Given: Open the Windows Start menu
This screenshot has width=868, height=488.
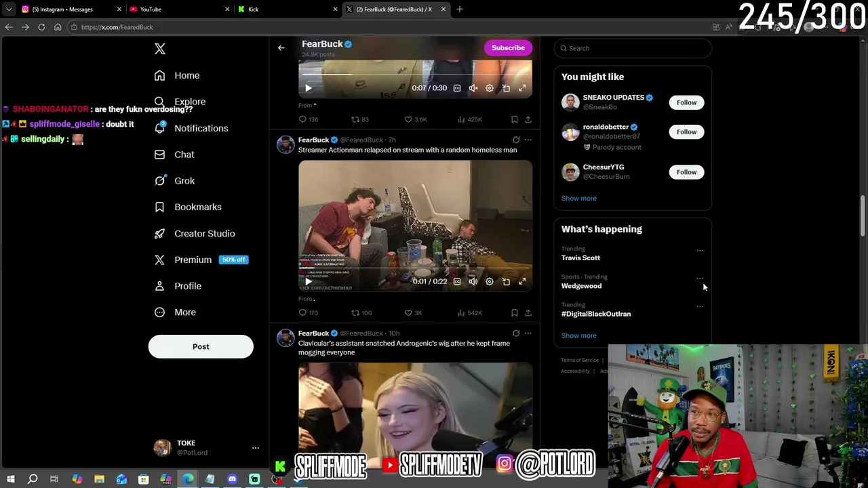Looking at the screenshot, I should coord(11,479).
